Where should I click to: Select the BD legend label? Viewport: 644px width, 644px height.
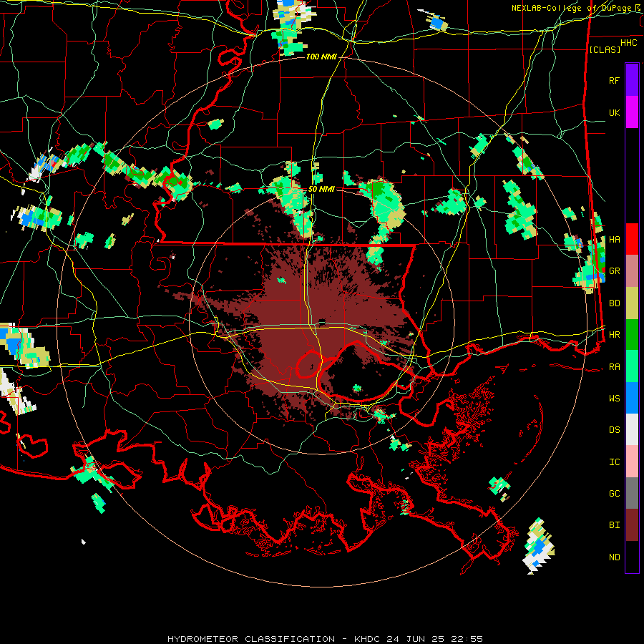coord(615,303)
